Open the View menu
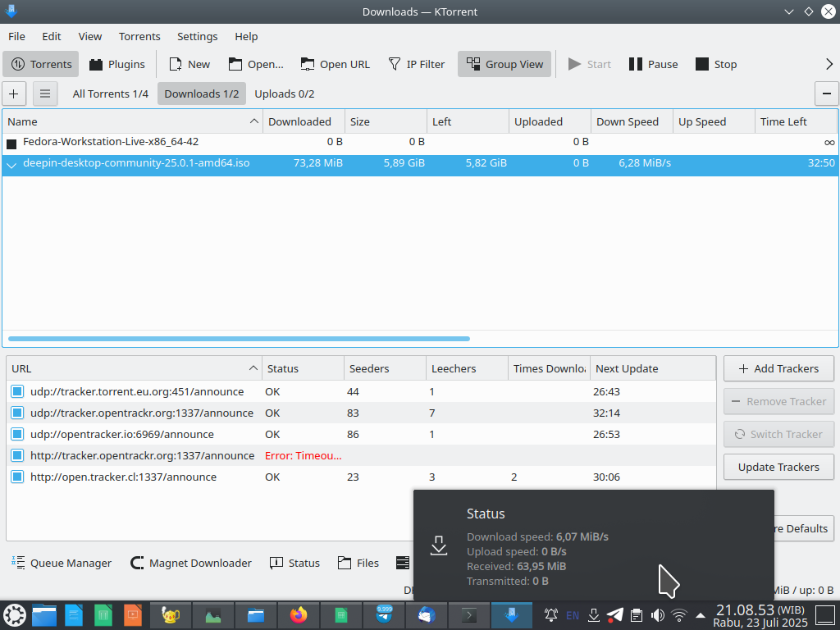 pos(90,36)
